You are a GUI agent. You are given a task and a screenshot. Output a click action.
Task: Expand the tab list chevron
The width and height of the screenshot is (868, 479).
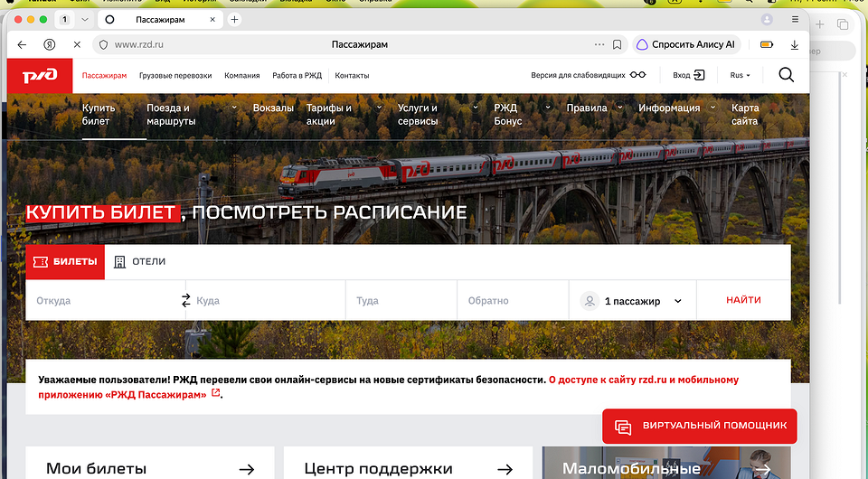[x=85, y=19]
